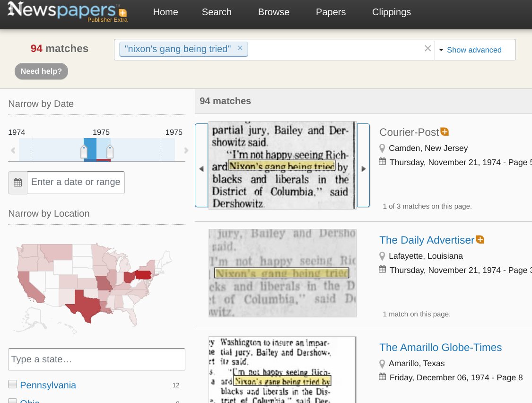This screenshot has width=532, height=403.
Task: Click the Need help? button
Action: pyautogui.click(x=41, y=71)
